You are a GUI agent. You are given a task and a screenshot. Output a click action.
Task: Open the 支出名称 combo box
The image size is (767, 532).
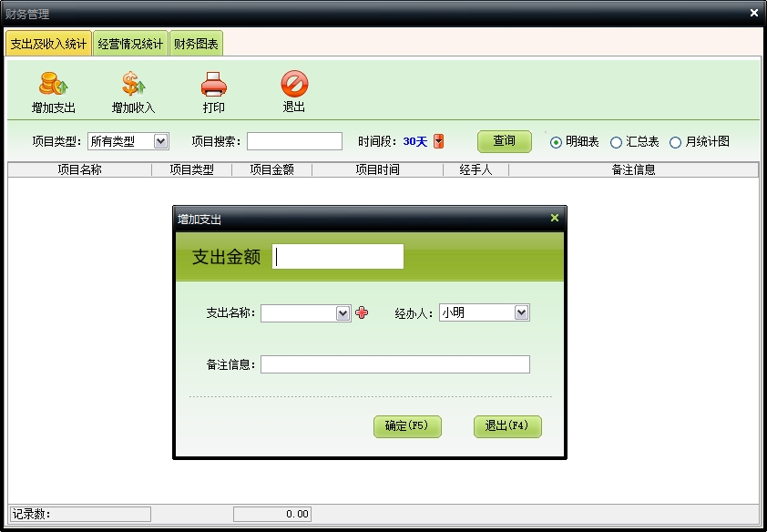(x=343, y=312)
